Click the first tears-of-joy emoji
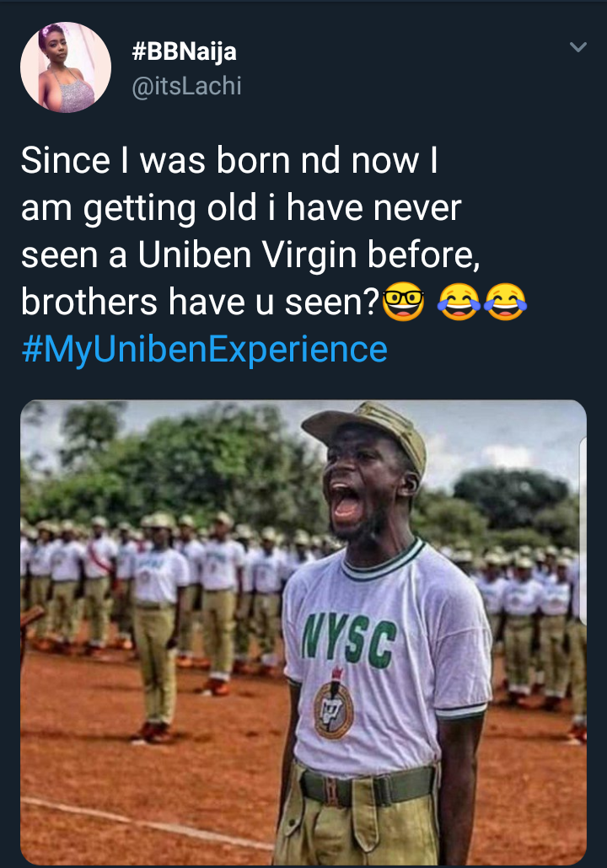This screenshot has height=868, width=607. pyautogui.click(x=459, y=304)
